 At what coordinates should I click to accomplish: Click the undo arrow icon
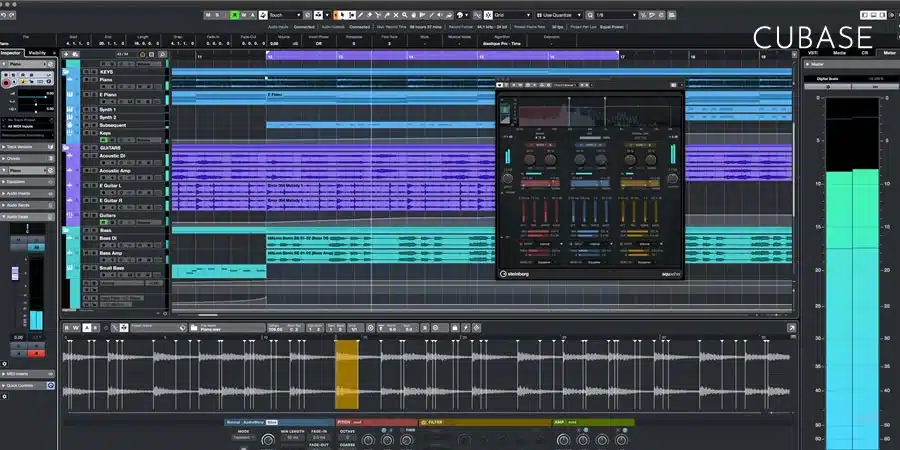click(3, 14)
